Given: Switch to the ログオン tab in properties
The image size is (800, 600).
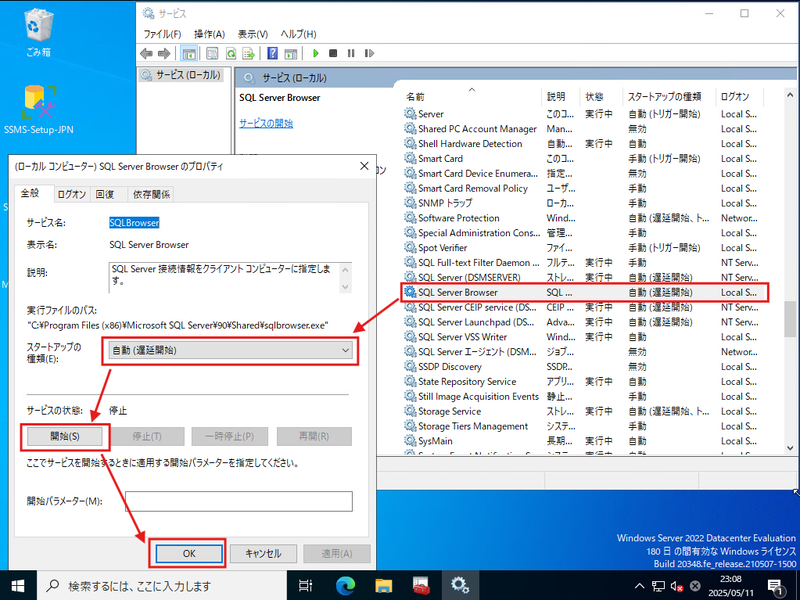Looking at the screenshot, I should point(72,194).
